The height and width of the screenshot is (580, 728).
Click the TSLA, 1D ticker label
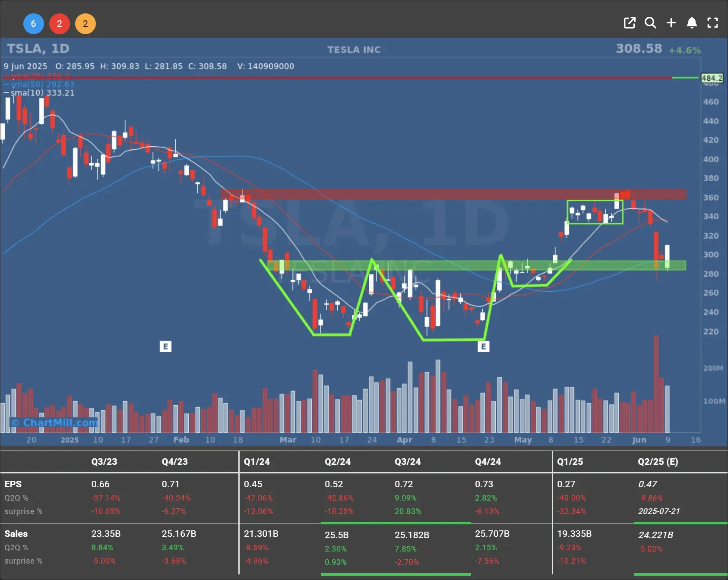[38, 48]
